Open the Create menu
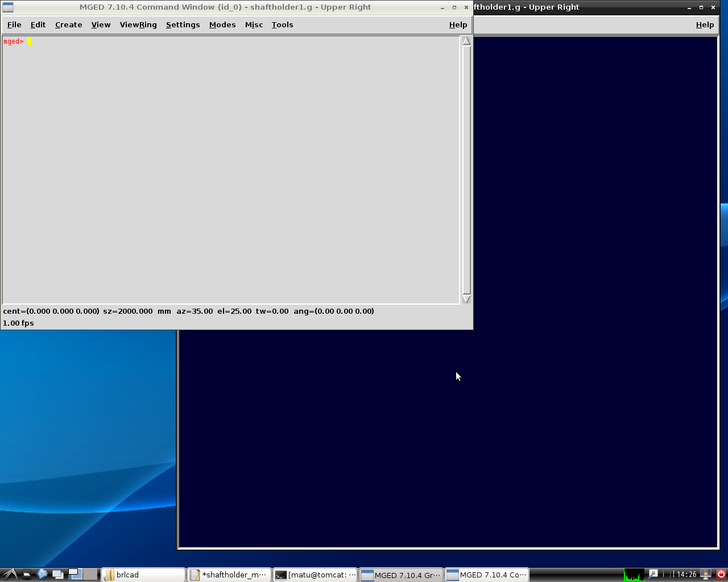 pyautogui.click(x=69, y=24)
